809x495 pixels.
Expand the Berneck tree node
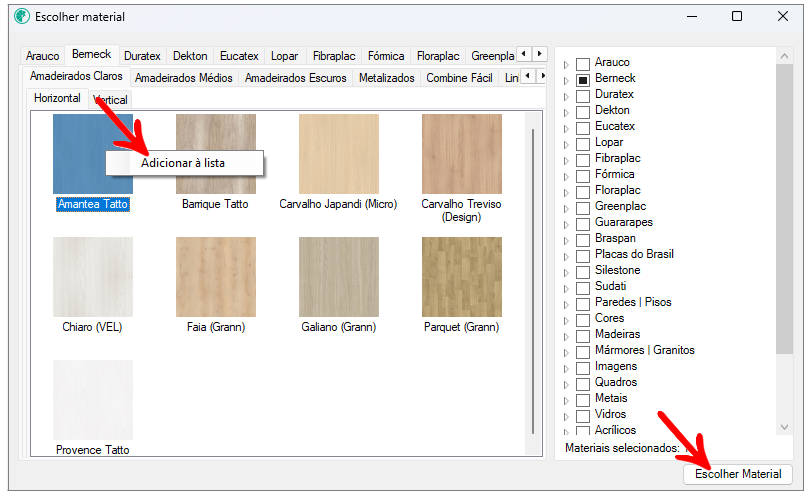566,81
